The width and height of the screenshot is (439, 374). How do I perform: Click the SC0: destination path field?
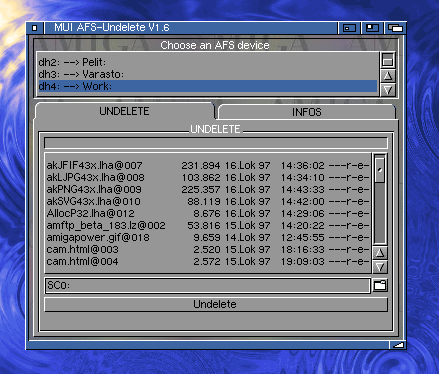[207, 286]
